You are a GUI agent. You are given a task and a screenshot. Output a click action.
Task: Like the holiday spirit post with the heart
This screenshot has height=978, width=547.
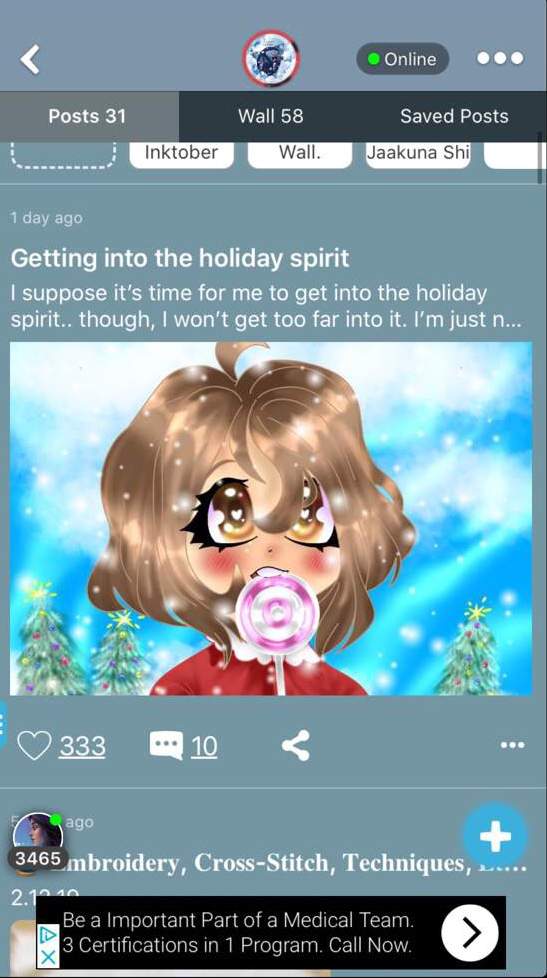[x=34, y=746]
